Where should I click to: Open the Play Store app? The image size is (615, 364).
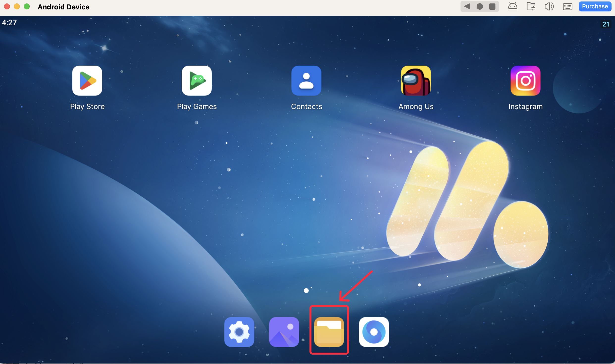tap(87, 80)
